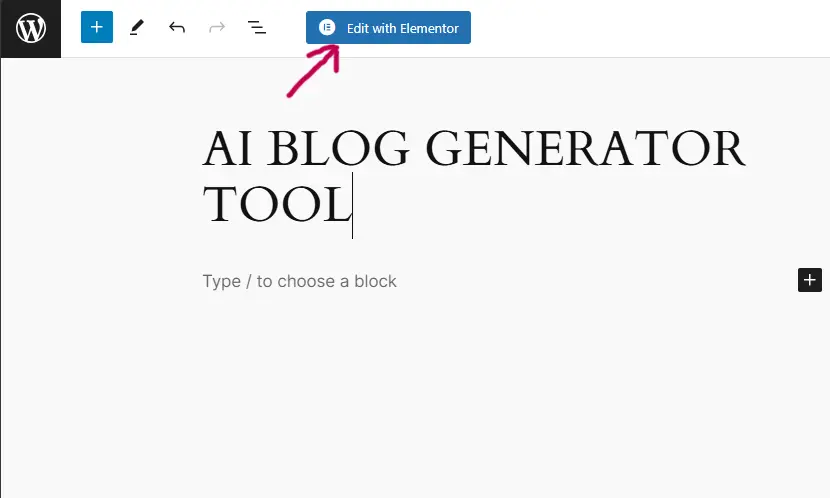Screen dimensions: 830x498
Task: Add a block using the black plus icon
Action: coord(809,280)
